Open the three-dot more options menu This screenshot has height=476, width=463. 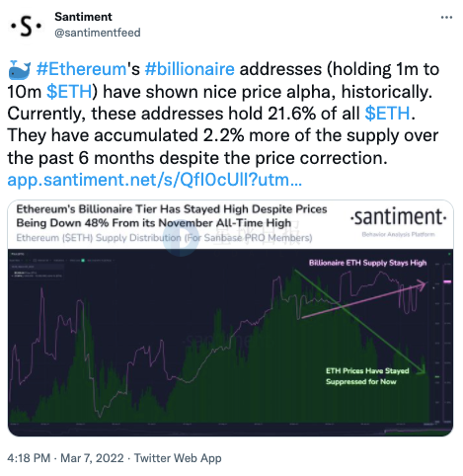tap(446, 18)
